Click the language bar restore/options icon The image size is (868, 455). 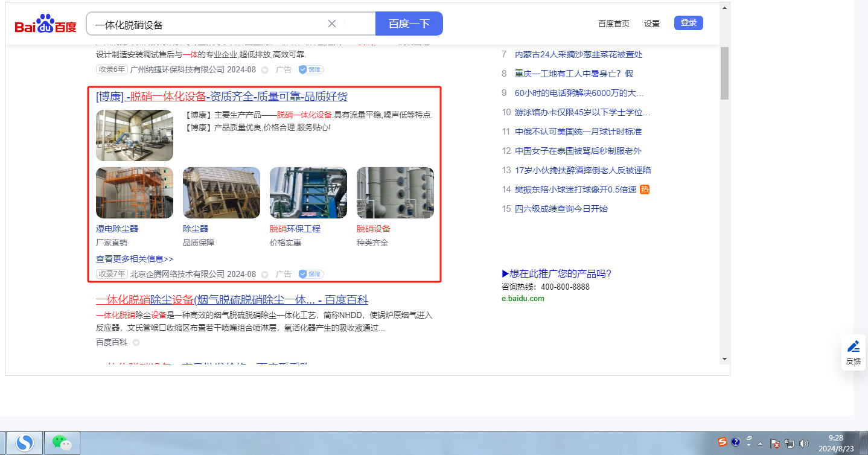pos(749,437)
